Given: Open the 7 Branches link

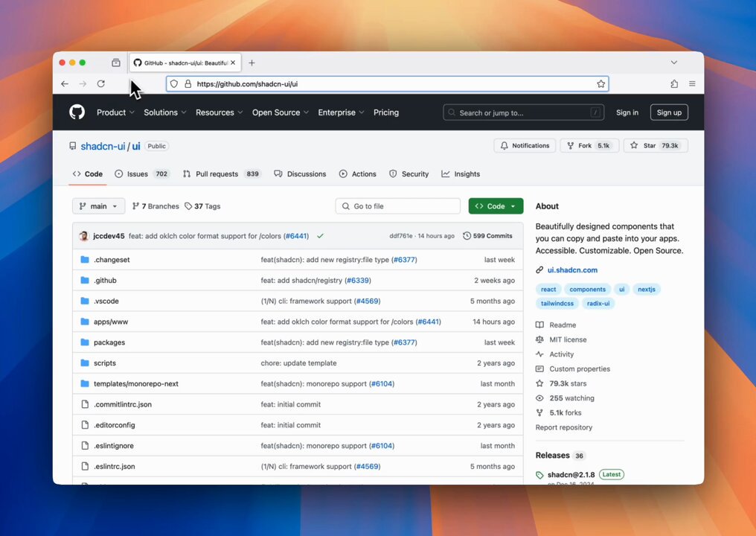Looking at the screenshot, I should click(156, 206).
